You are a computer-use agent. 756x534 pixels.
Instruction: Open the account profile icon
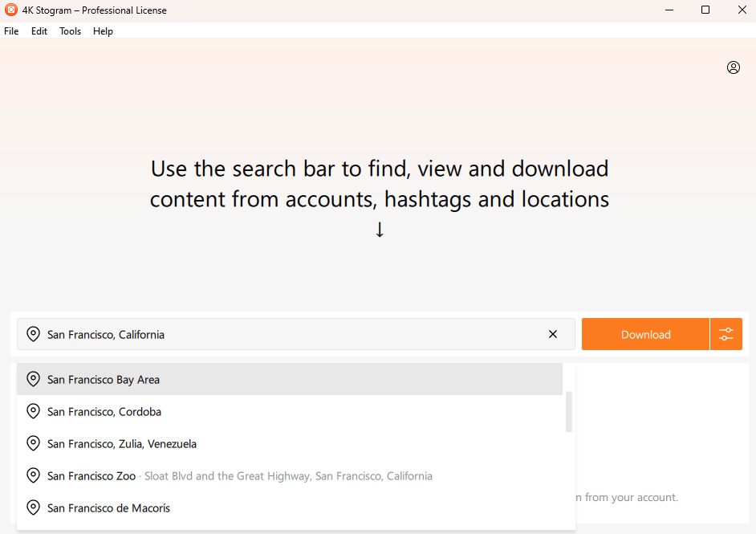coord(733,67)
